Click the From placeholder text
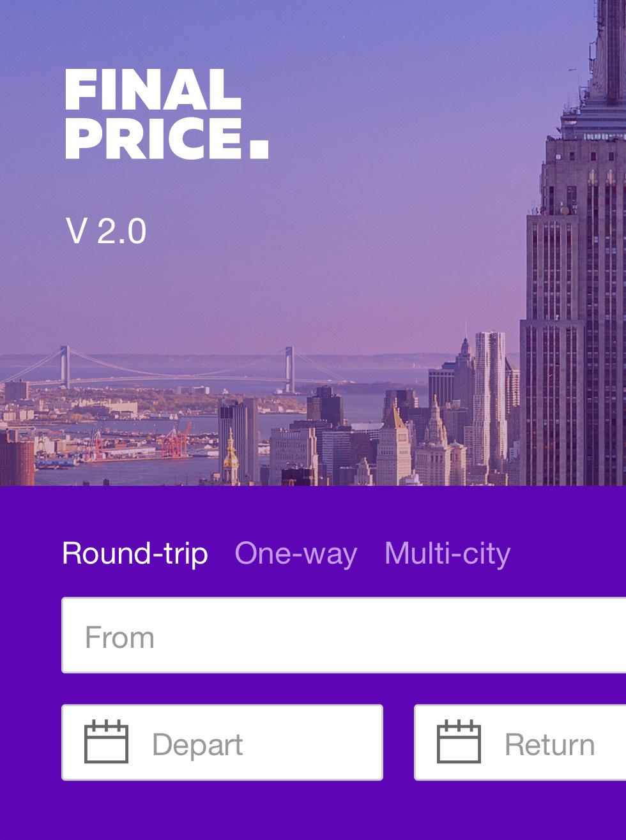Viewport: 626px width, 840px height. pyautogui.click(x=119, y=637)
